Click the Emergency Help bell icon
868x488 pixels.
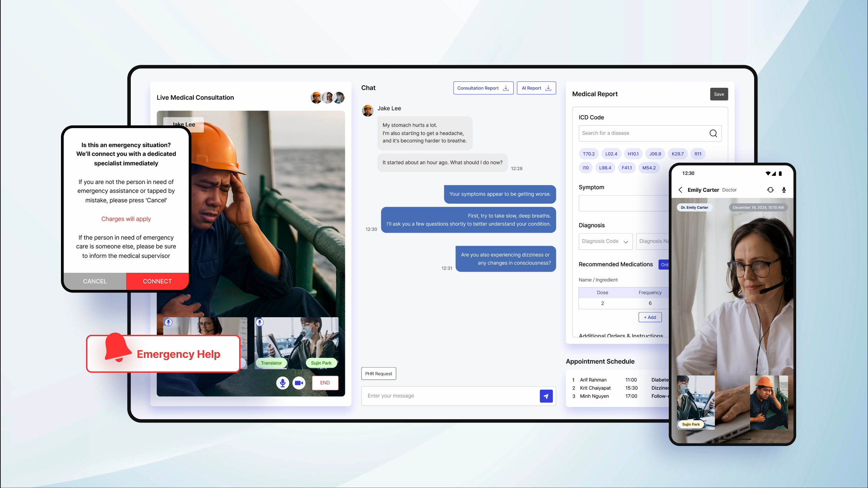(x=117, y=347)
